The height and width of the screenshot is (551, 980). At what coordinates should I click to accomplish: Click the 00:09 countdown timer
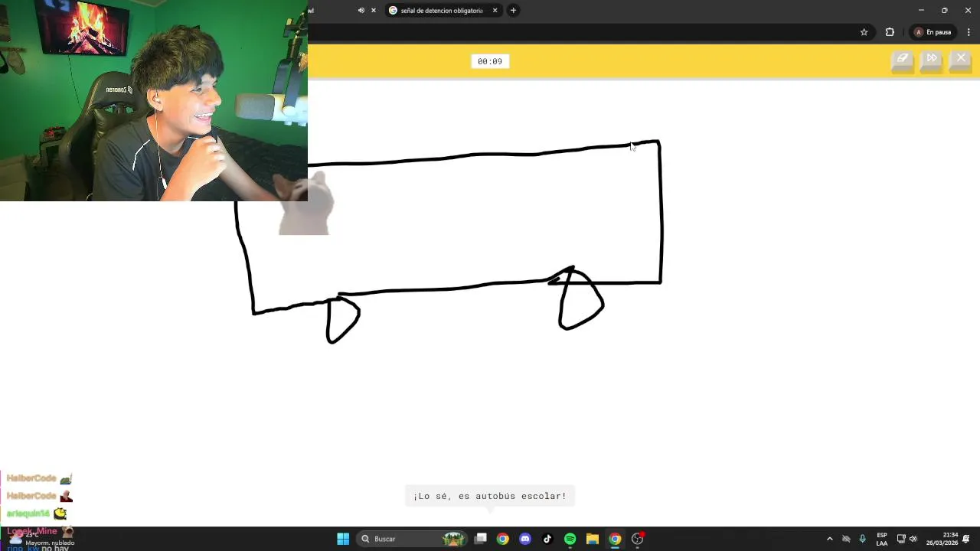[x=490, y=61]
